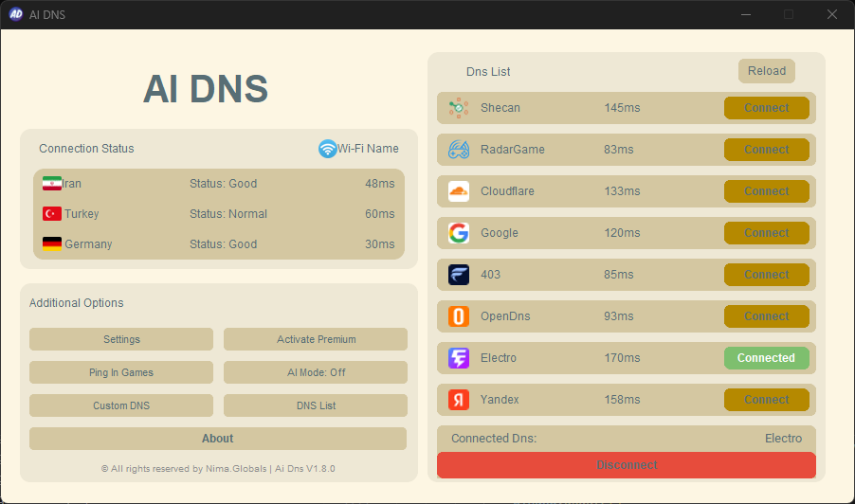Open Ping In Games

(x=121, y=372)
